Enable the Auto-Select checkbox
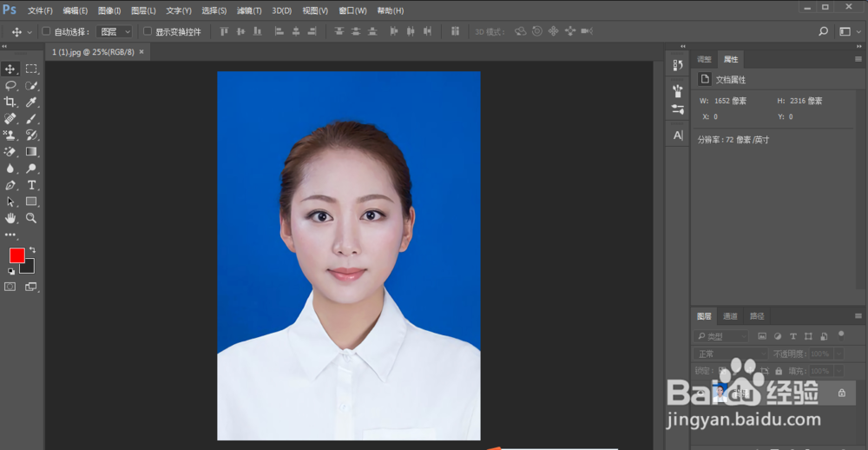868x450 pixels. (x=47, y=31)
